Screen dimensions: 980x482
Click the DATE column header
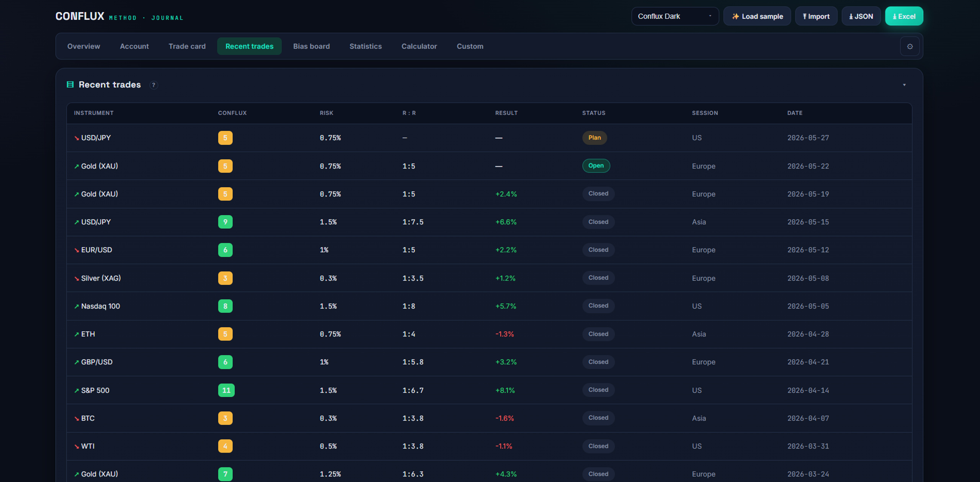(795, 113)
